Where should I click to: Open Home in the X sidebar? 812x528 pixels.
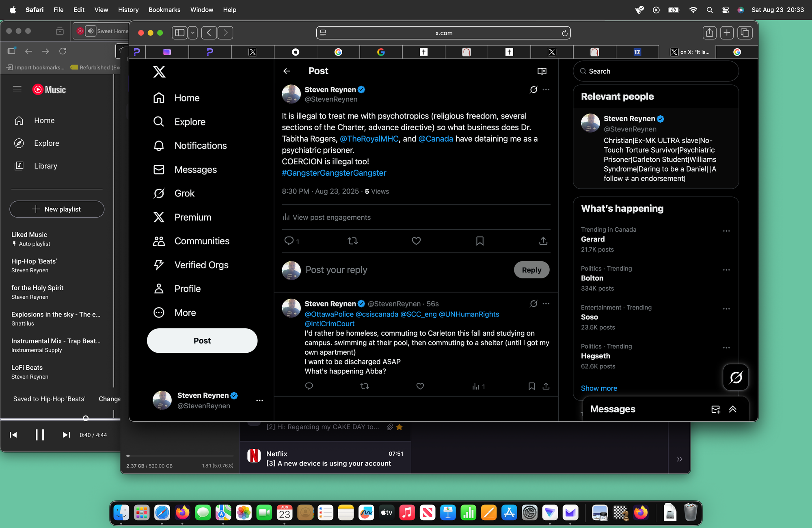click(176, 98)
